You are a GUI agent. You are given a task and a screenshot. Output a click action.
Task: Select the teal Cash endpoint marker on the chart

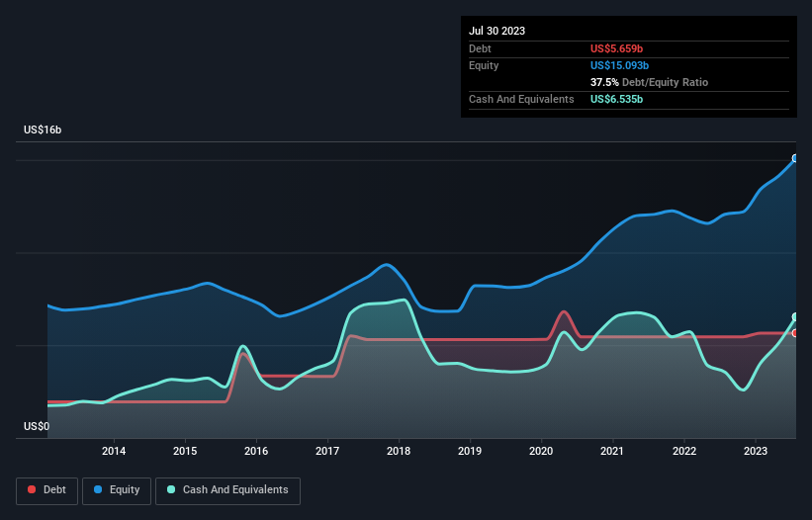click(x=795, y=316)
